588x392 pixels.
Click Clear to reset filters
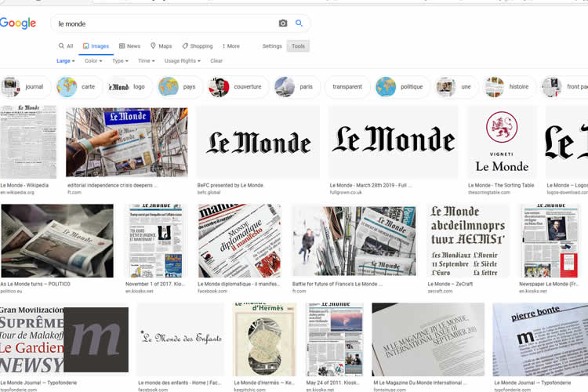coord(216,61)
